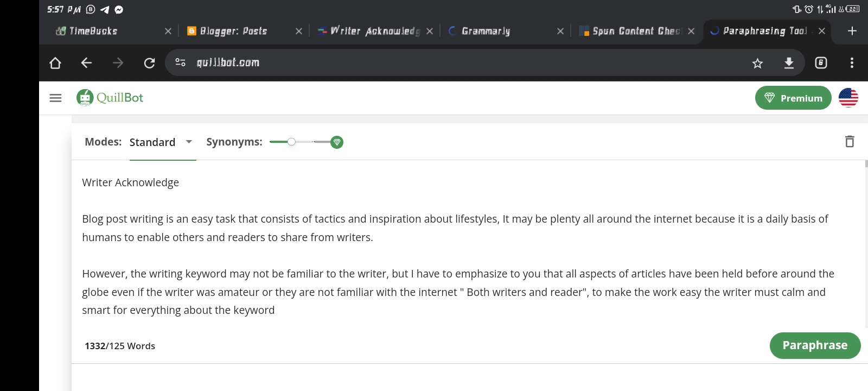Click the 'Writer Acknowledge' heading text

click(130, 182)
